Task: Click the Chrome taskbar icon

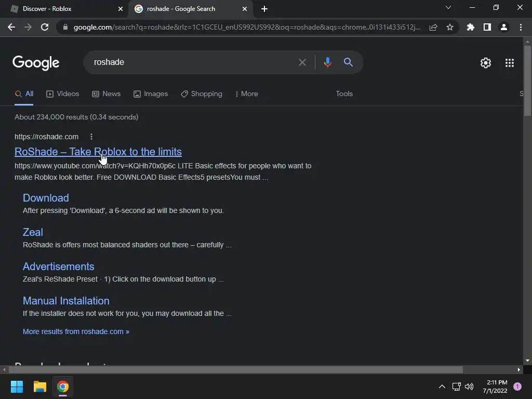Action: [63, 387]
